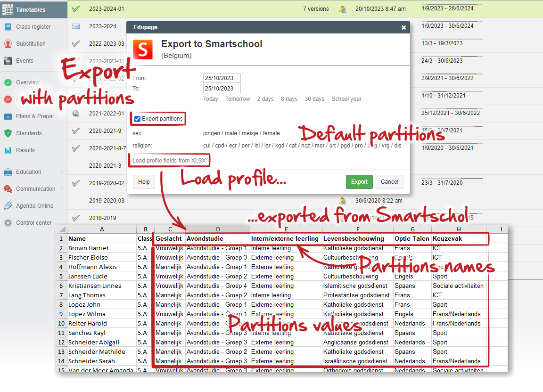Open the Standards shield icon
The image size is (543, 392).
[8, 133]
